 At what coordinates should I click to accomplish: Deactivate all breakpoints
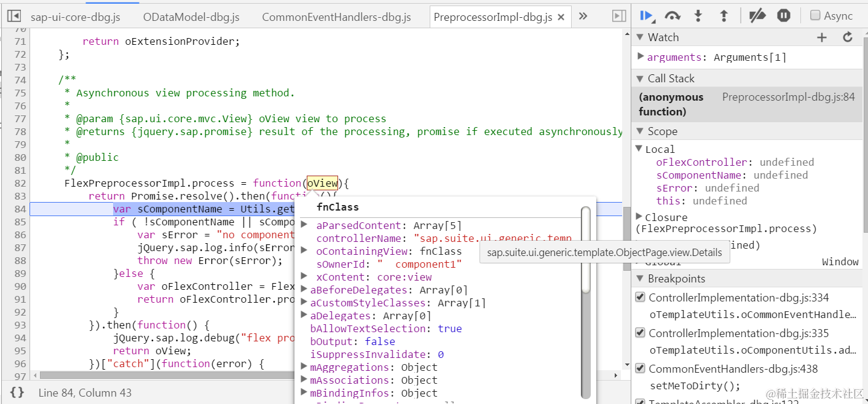click(757, 16)
